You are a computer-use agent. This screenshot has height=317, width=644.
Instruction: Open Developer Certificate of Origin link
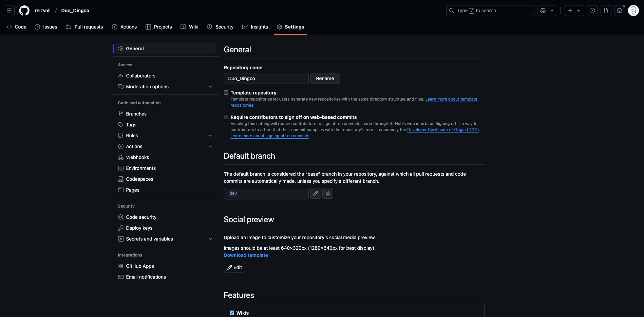pyautogui.click(x=443, y=130)
